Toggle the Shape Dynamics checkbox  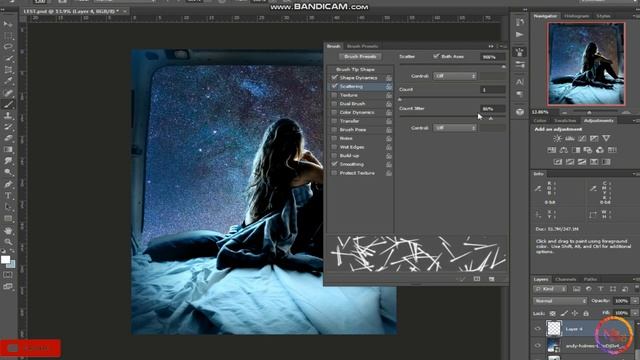[335, 78]
